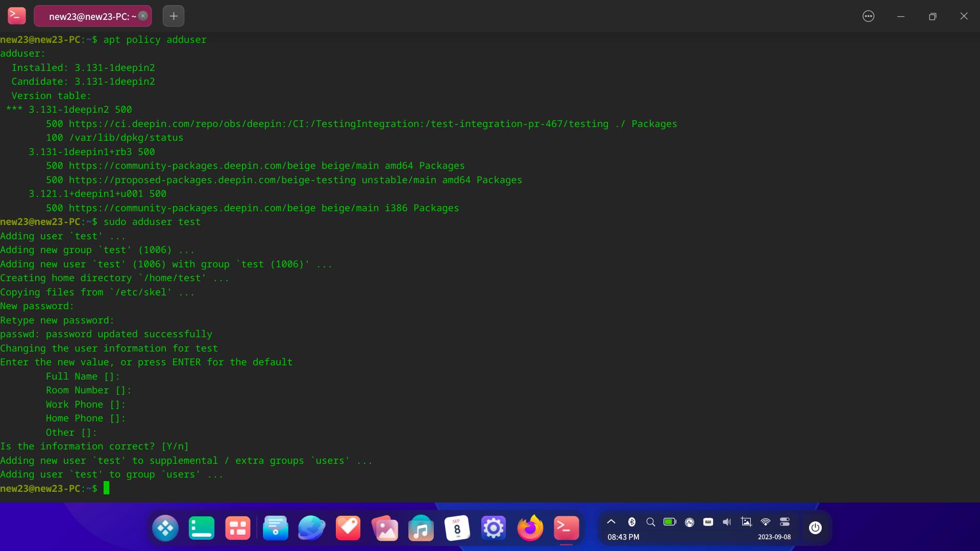Click the battery indicator in the tray
Image resolution: width=980 pixels, height=551 pixels.
670,521
